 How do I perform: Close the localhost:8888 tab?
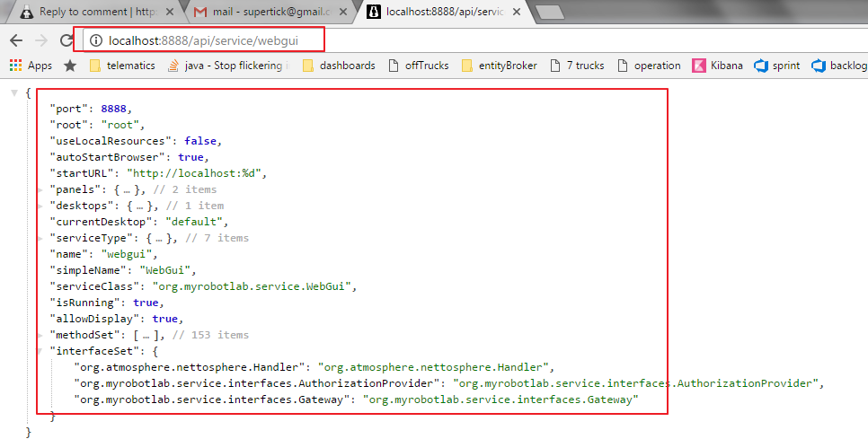(517, 12)
